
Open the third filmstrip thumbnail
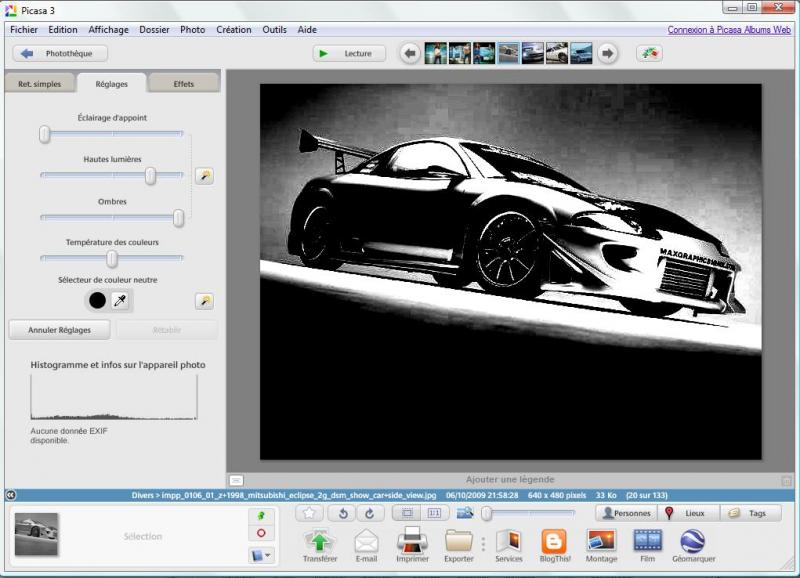(x=484, y=54)
